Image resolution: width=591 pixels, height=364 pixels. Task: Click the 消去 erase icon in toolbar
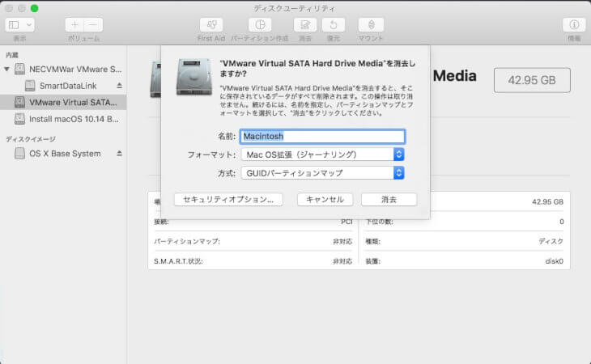[x=305, y=25]
